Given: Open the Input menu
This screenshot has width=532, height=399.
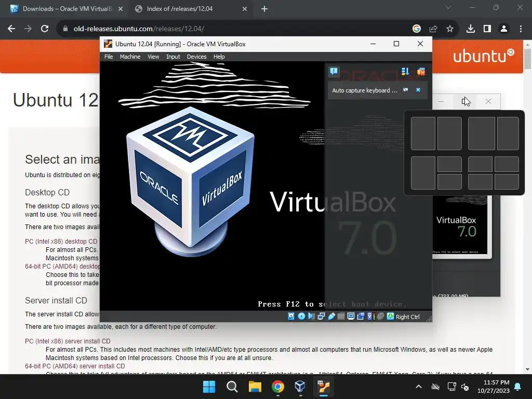Looking at the screenshot, I should click(173, 57).
